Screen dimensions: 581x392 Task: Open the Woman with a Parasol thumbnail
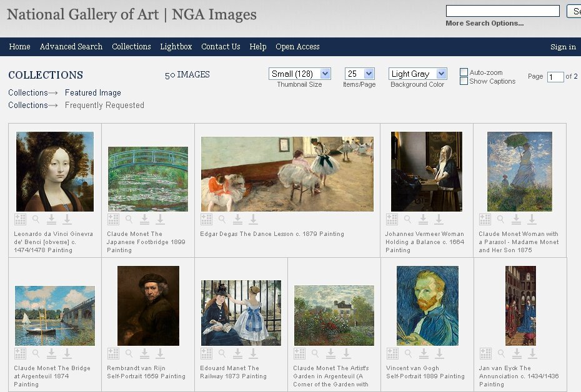tap(520, 172)
